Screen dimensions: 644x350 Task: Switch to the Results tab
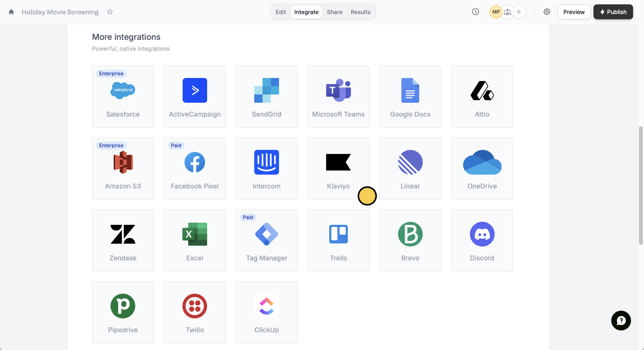pos(360,12)
